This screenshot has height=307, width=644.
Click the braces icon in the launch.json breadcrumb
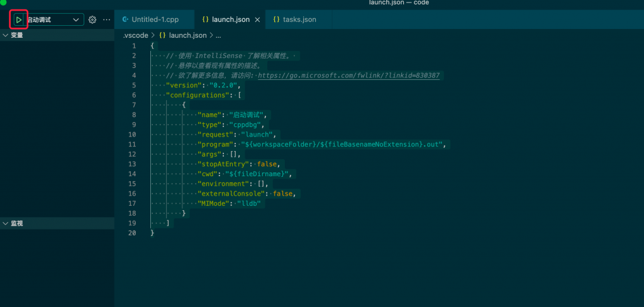[x=162, y=36]
